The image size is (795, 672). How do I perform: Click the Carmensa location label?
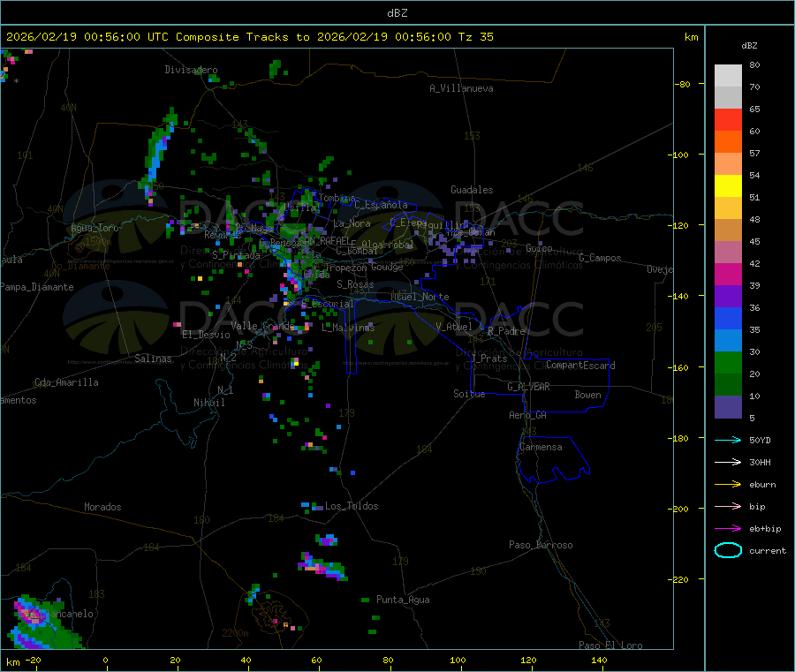(541, 447)
